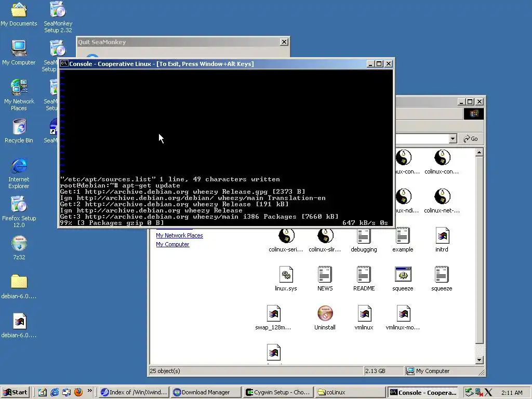Select the debugging text file
Viewport: 532px width, 399px height.
364,240
